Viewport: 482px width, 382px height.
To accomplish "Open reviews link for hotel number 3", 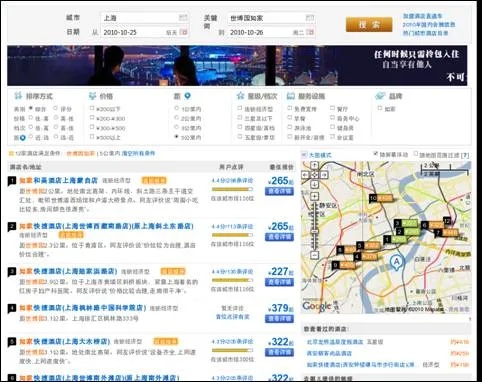I will click(x=232, y=272).
